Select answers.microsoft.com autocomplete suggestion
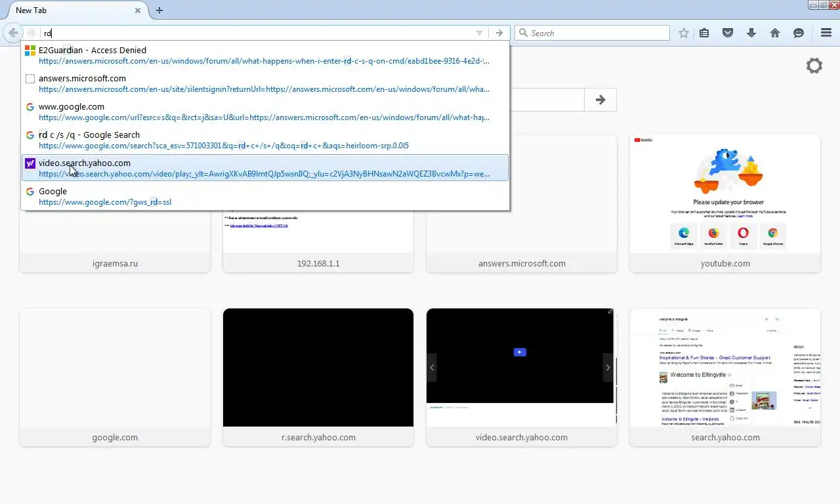 pyautogui.click(x=265, y=83)
